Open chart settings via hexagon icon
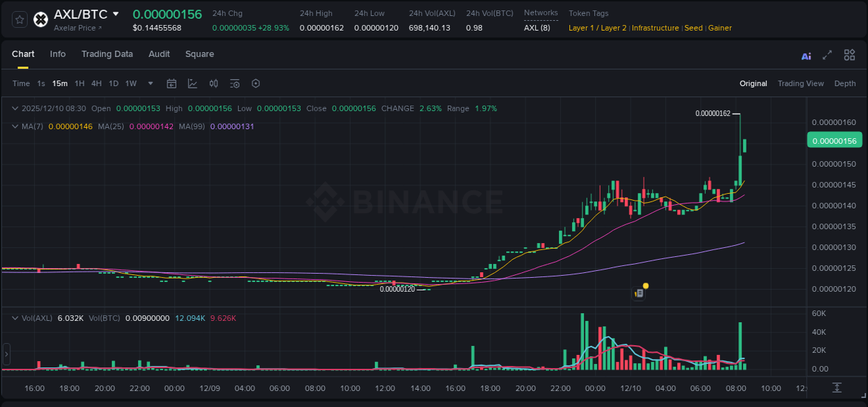This screenshot has height=407, width=868. click(x=255, y=83)
